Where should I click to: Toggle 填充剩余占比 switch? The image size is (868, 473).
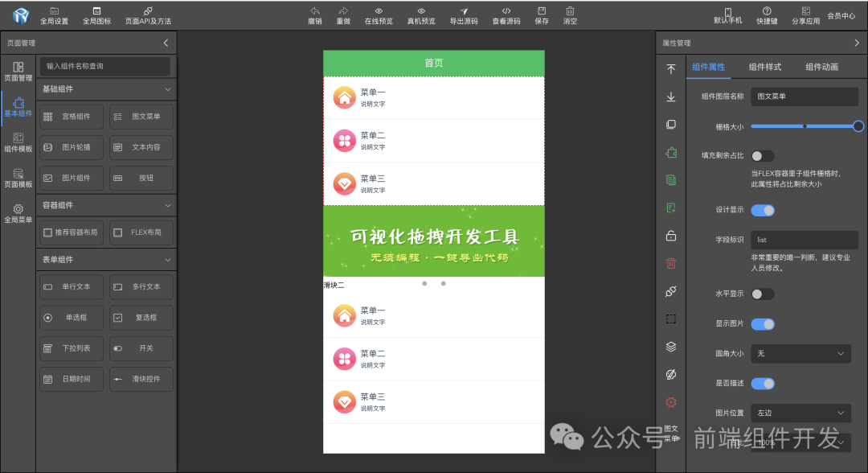coord(763,156)
